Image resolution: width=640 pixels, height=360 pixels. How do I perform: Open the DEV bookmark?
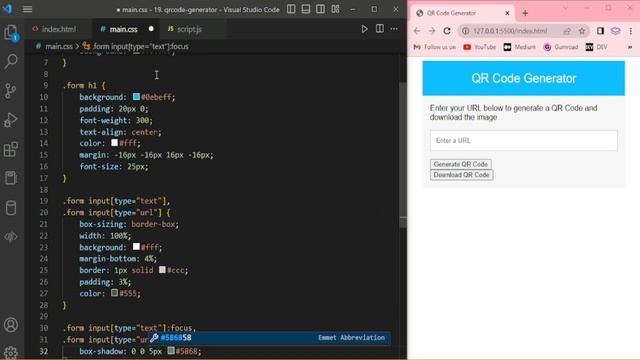(596, 47)
